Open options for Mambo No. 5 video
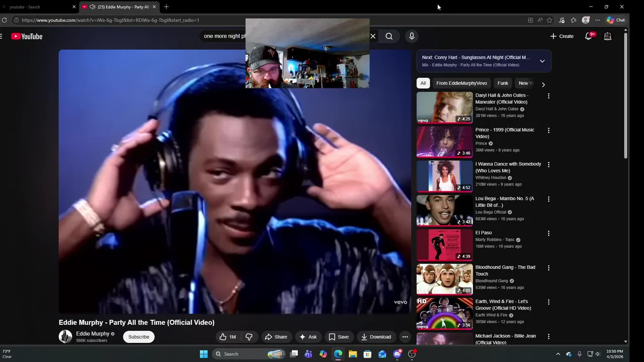 [548, 199]
